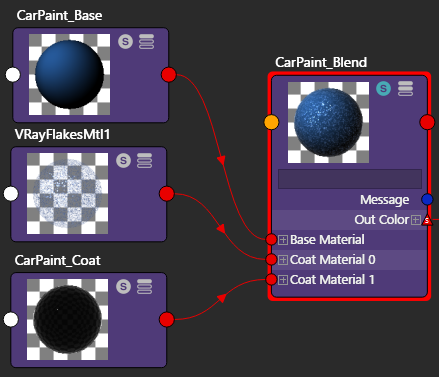Click blue Message output port
The height and width of the screenshot is (377, 439).
pyautogui.click(x=427, y=199)
